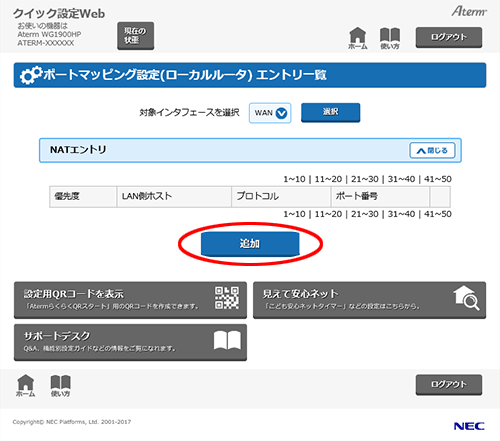The image size is (500, 441).
Task: Go to entries 41~50 in upper pager
Action: point(438,179)
